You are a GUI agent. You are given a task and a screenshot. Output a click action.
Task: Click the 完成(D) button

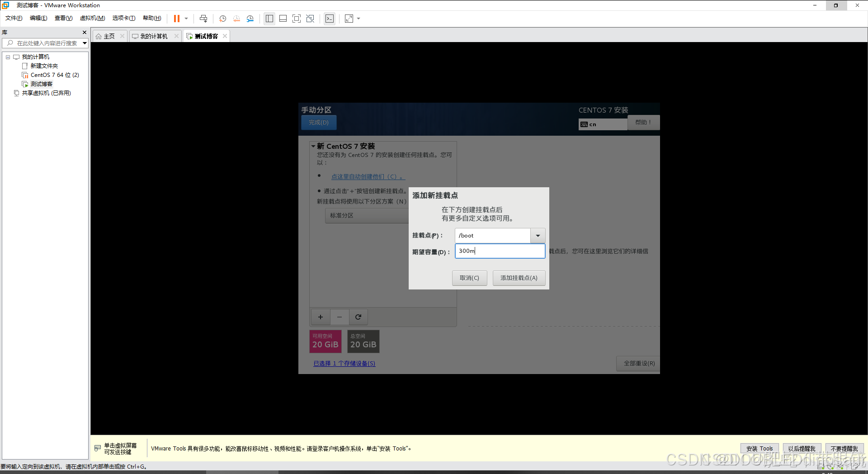click(x=319, y=123)
